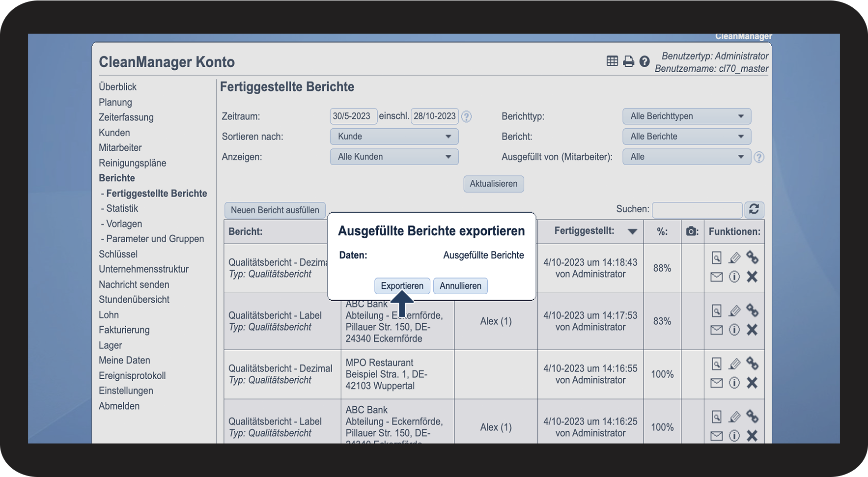868x477 pixels.
Task: Open the Ausgefüllt von Alle dropdown
Action: tap(687, 157)
